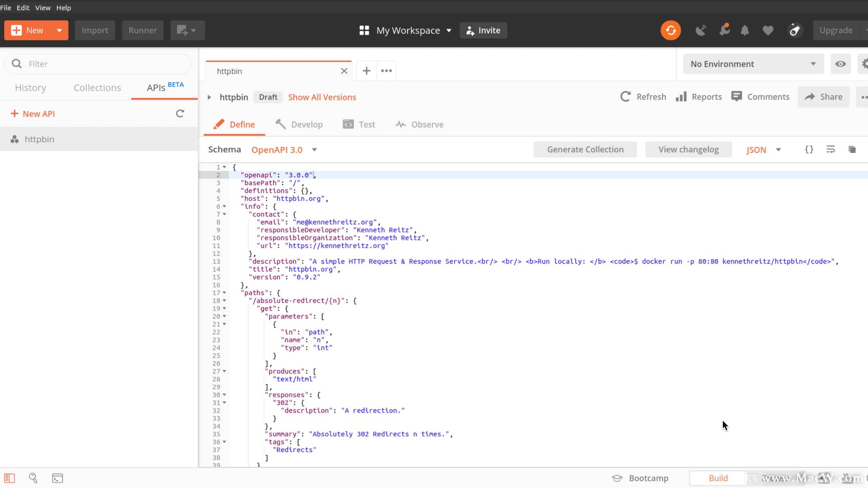Screen dimensions: 868x488
Task: Click the environment quick look eye icon
Action: [x=840, y=64]
